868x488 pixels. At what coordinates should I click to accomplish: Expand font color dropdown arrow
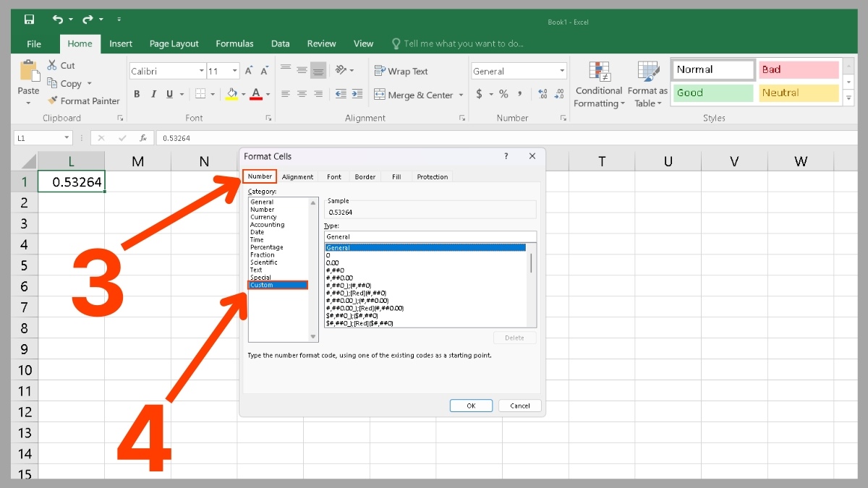[x=268, y=94]
